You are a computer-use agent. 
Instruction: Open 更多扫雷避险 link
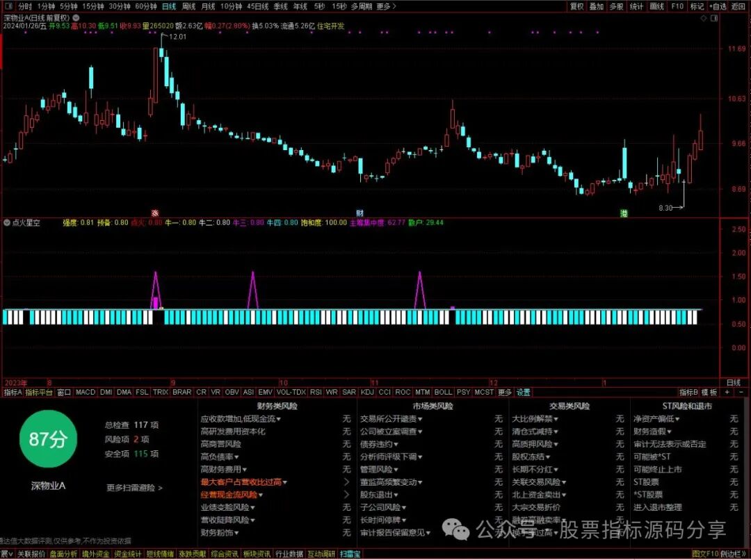click(x=135, y=488)
